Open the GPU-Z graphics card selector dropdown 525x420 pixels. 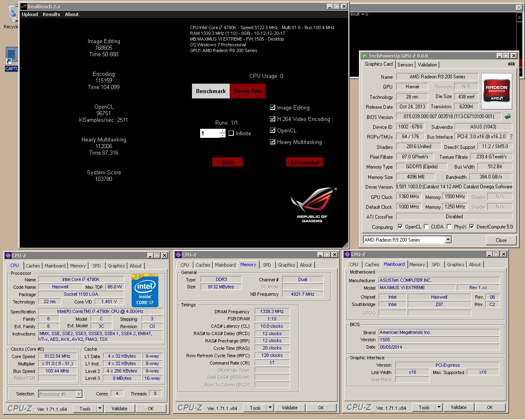pos(448,240)
